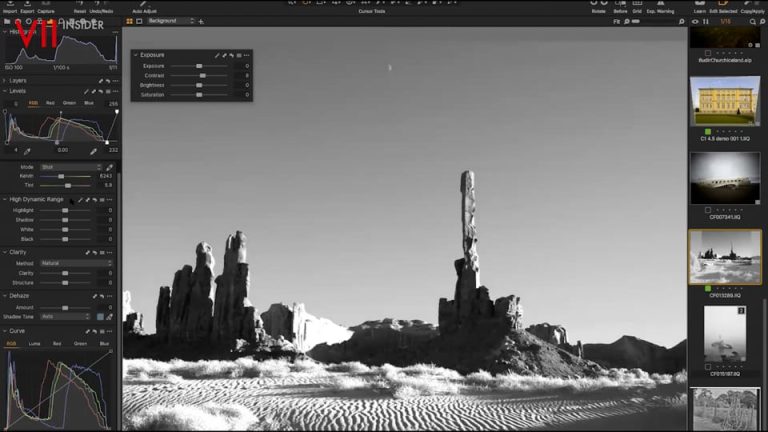Open Exposure panel three-dot menu
The height and width of the screenshot is (432, 768).
[246, 55]
